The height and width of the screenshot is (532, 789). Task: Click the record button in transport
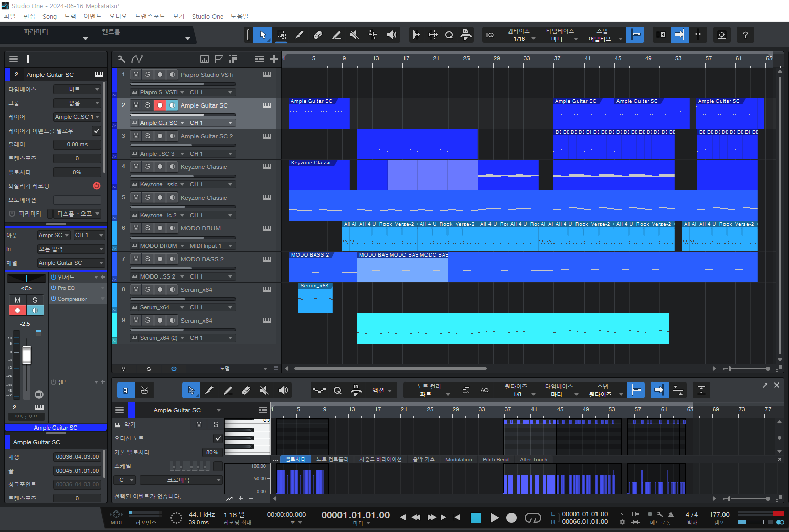point(511,518)
